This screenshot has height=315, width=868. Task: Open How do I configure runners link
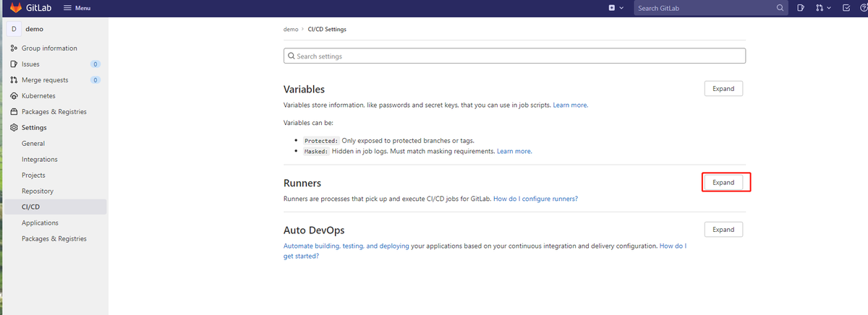pos(535,199)
